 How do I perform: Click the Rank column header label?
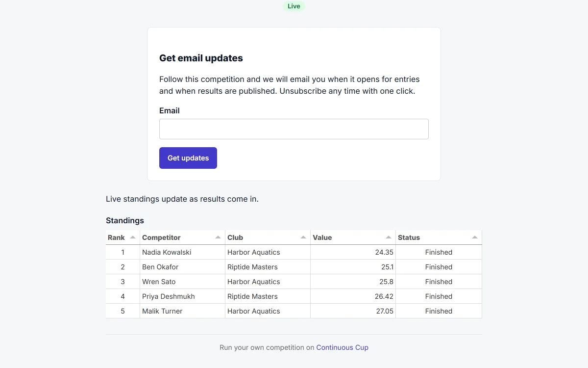(x=116, y=237)
